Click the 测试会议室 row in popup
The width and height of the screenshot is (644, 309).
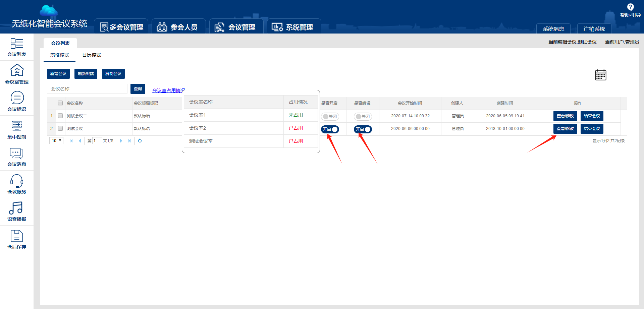pos(251,141)
